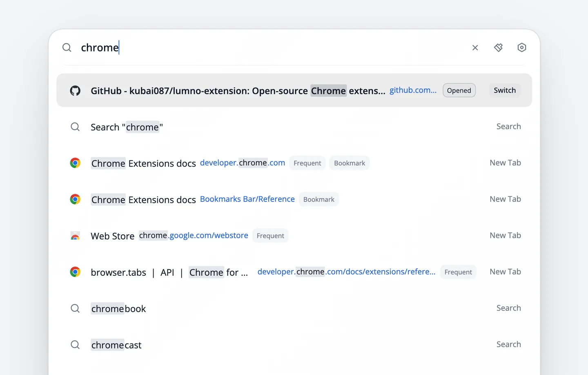Click the GitHub logo icon on first result
Image resolution: width=588 pixels, height=375 pixels.
pyautogui.click(x=75, y=91)
